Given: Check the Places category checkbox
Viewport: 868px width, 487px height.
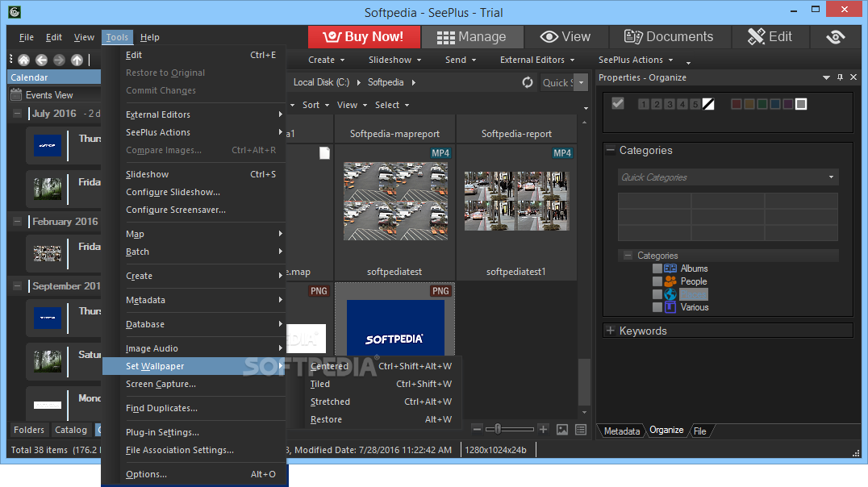Looking at the screenshot, I should click(657, 294).
